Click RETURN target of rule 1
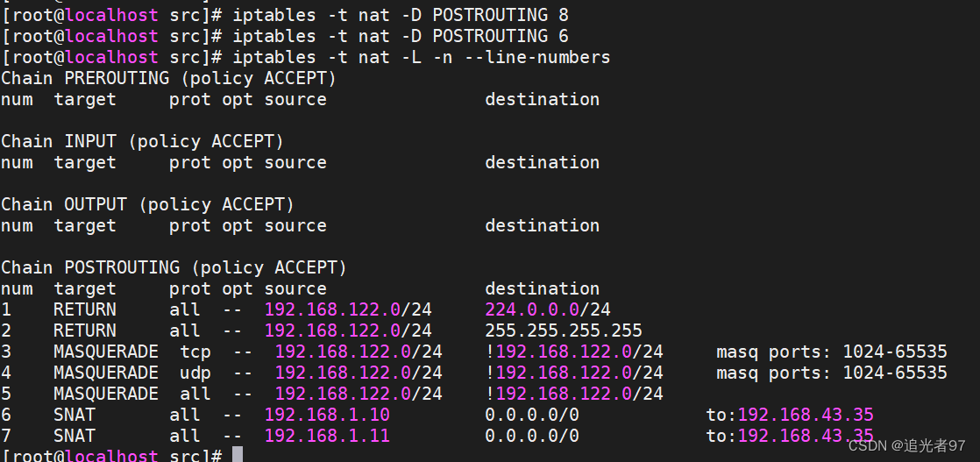Image resolution: width=980 pixels, height=462 pixels. 85,309
